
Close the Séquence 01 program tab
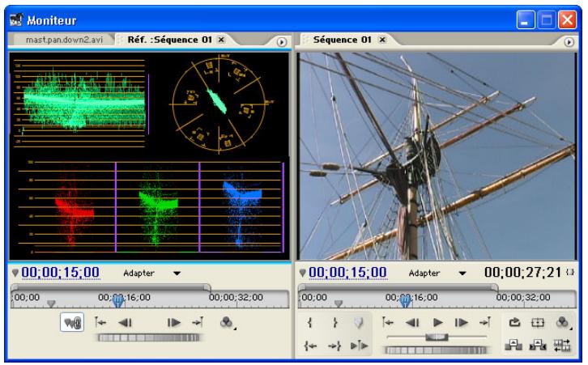[382, 40]
